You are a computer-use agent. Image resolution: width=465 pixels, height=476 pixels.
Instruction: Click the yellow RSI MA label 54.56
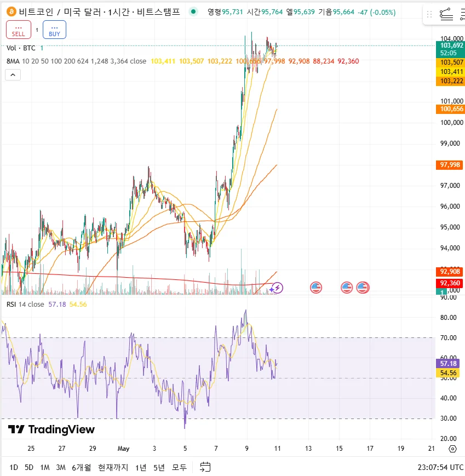tap(448, 373)
